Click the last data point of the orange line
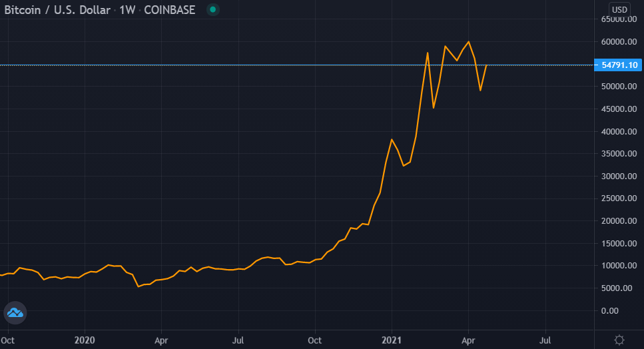The height and width of the screenshot is (349, 644). (486, 65)
